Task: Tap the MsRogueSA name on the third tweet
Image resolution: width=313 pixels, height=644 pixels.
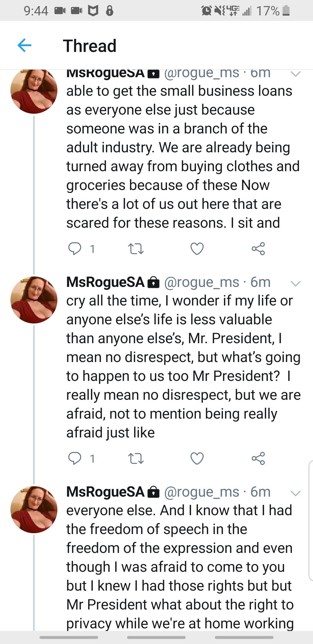Action: [105, 492]
